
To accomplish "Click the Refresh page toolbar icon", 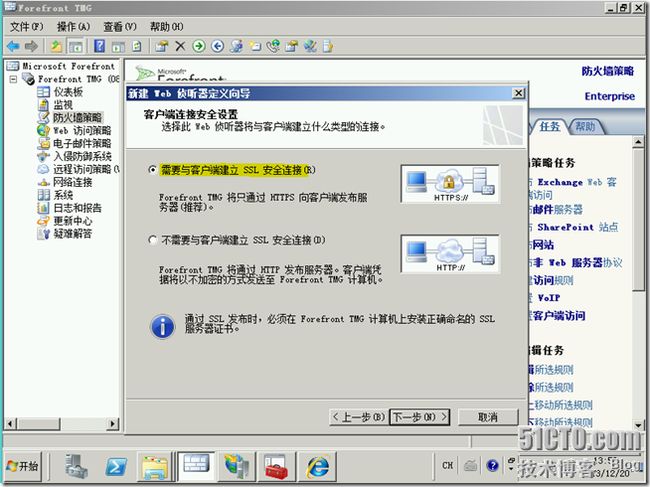I will click(x=137, y=46).
